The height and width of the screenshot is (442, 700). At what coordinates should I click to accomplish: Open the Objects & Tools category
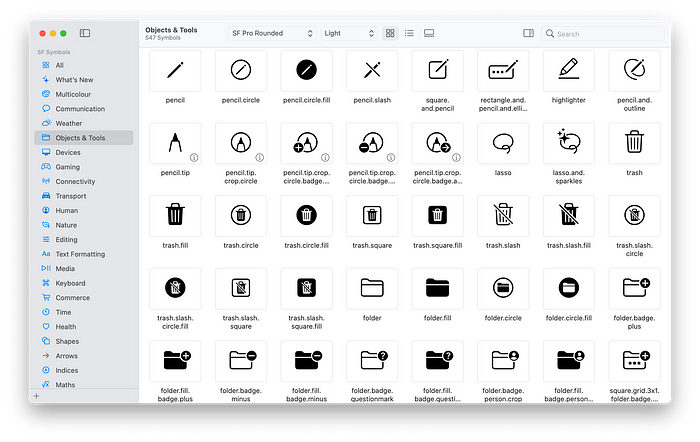click(x=84, y=138)
